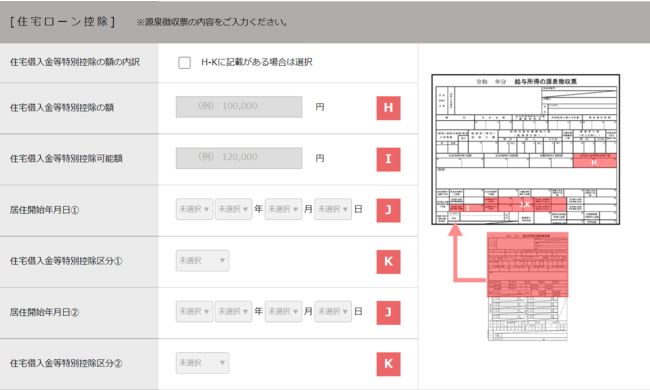Click the 円 unit beside the 控除可能額 field
The height and width of the screenshot is (390, 650).
coord(320,158)
